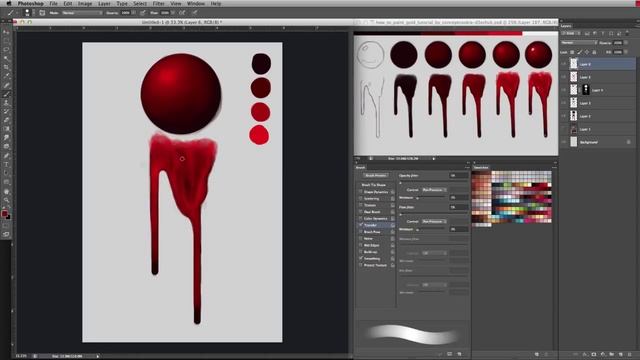This screenshot has height=360, width=640.
Task: Enable Wet Edges checkbox
Action: tap(360, 245)
